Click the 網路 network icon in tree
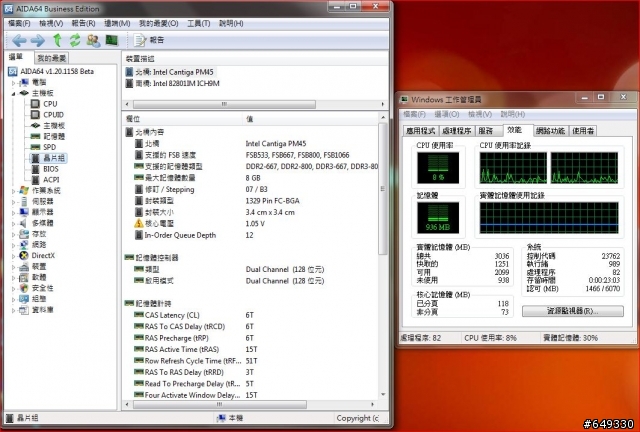Viewport: 640px width, 432px height. [x=24, y=245]
